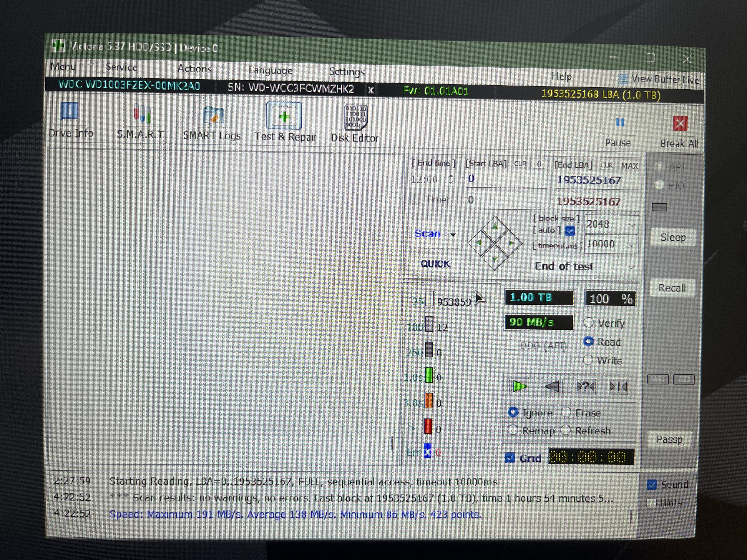Select the Erase option

(566, 412)
